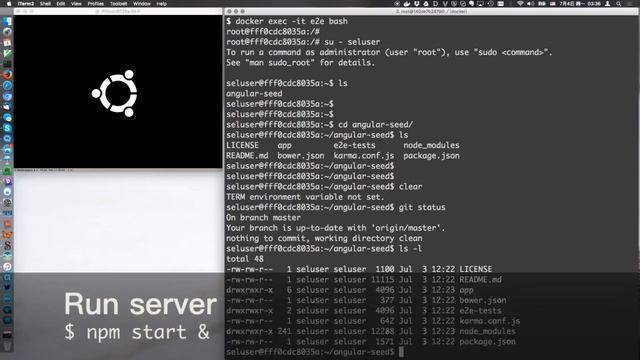
Task: Click 'TERM environment variable not set.' line
Action: click(x=305, y=197)
